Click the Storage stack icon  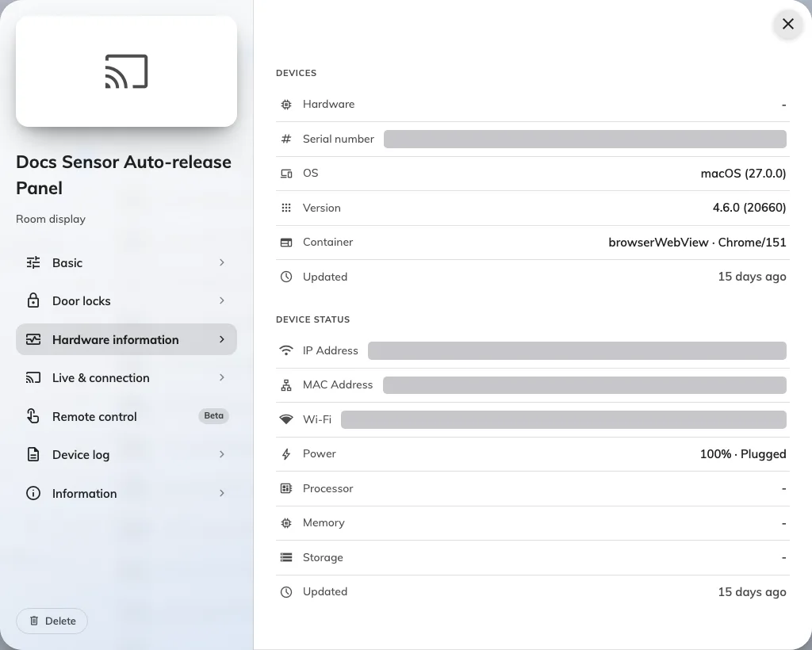(x=285, y=557)
